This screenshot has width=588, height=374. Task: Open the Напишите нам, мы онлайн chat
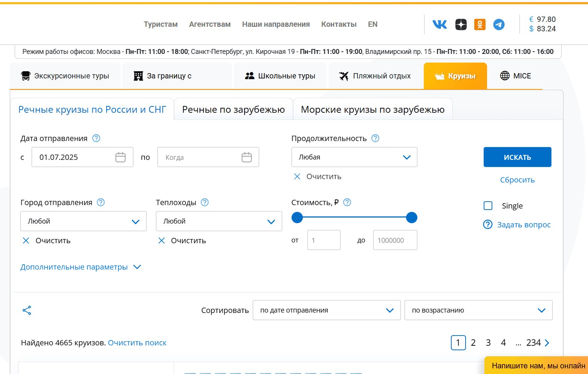pyautogui.click(x=536, y=365)
